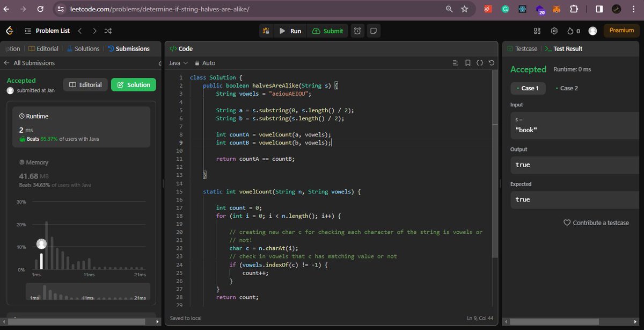644x330 pixels.
Task: Click the curly braces icon in code toolbar
Action: pos(480,63)
